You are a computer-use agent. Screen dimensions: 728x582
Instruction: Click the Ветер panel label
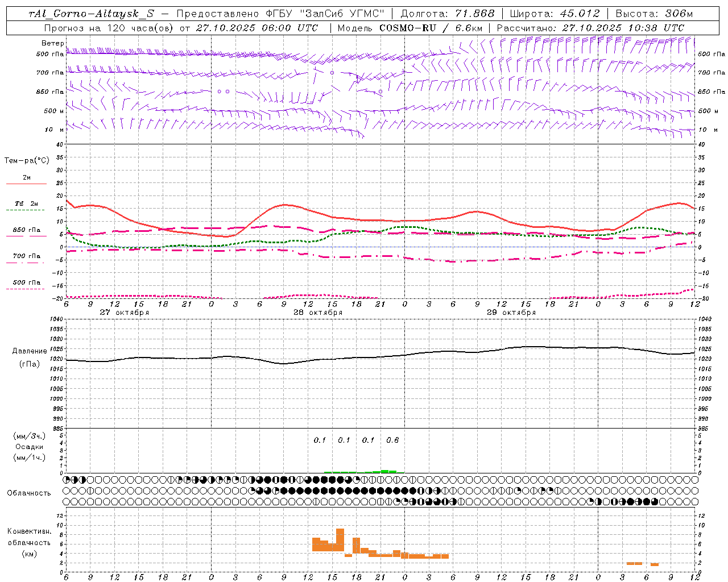click(x=52, y=43)
